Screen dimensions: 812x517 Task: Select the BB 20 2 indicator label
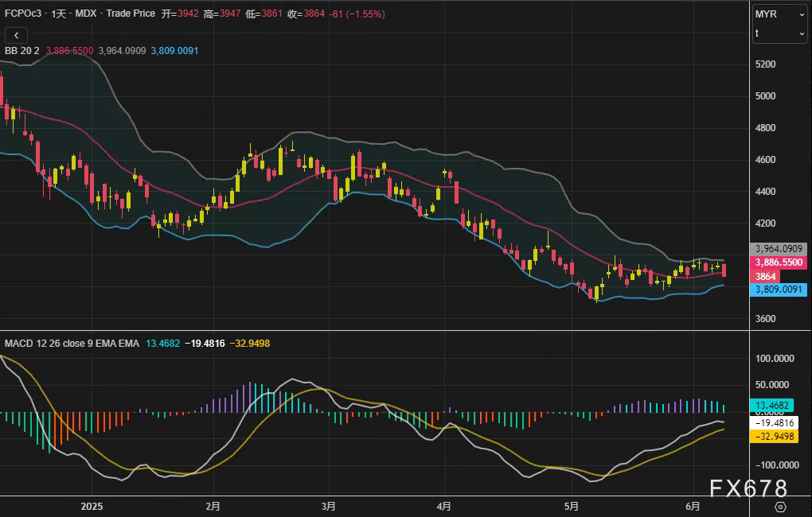coord(22,50)
